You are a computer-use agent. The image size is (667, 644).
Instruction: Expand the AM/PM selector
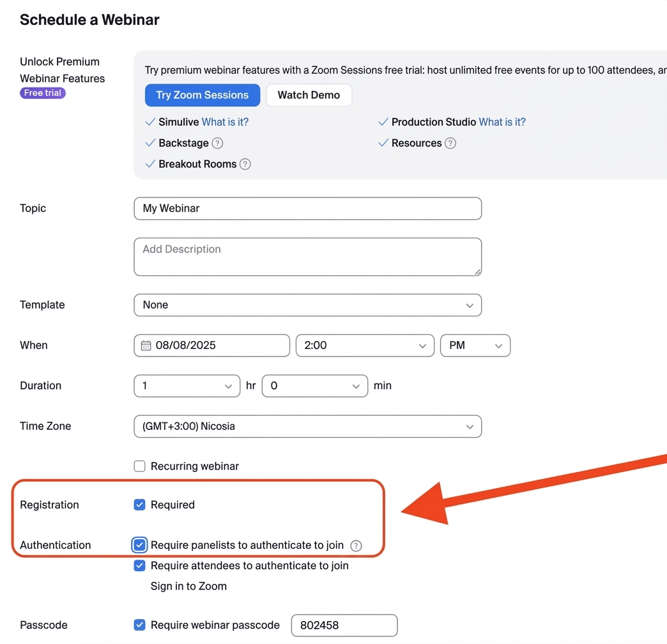pyautogui.click(x=475, y=346)
